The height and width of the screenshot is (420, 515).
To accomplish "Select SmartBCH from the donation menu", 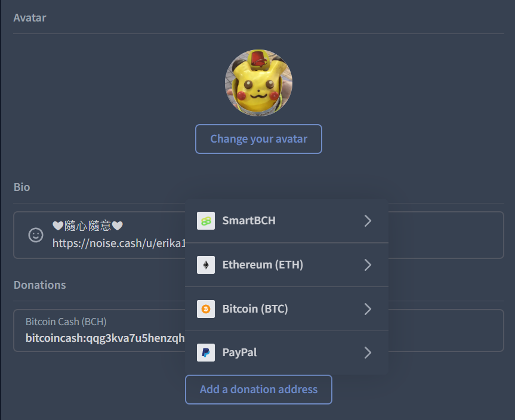I will click(286, 221).
